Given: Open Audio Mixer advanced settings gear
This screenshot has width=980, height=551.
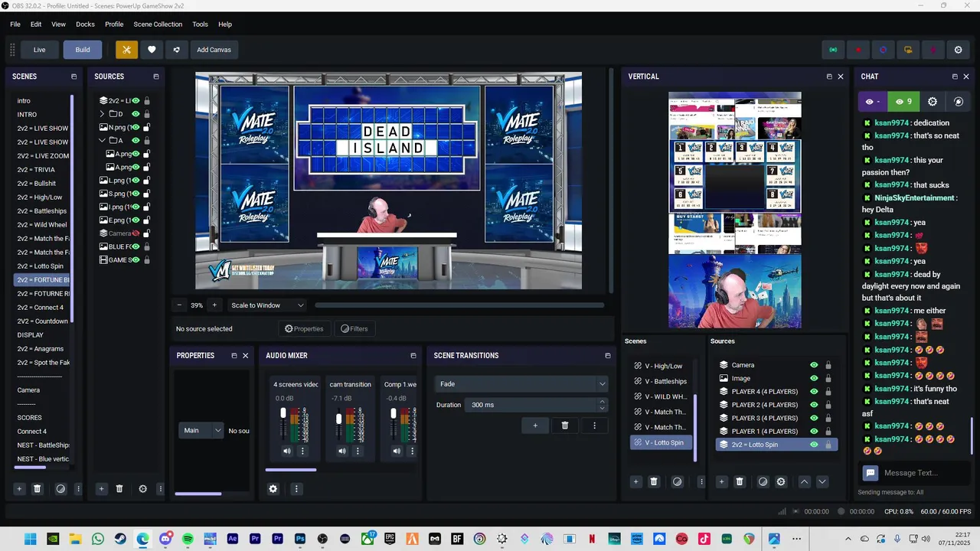Looking at the screenshot, I should coord(273,488).
